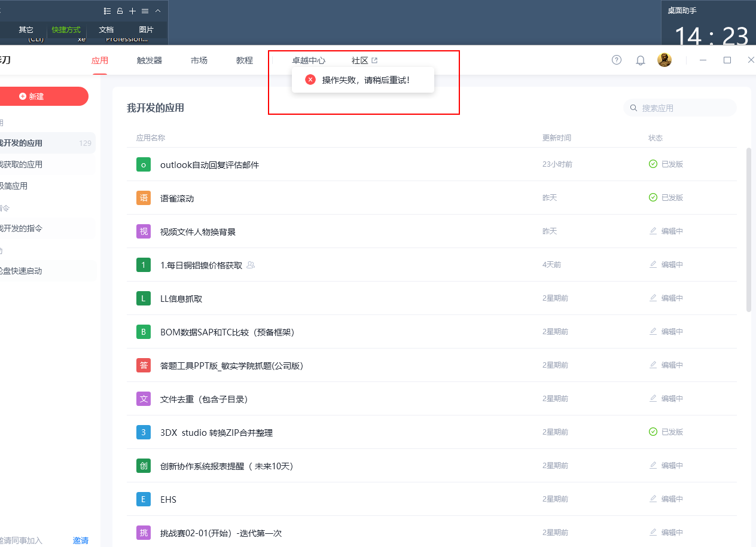This screenshot has height=547, width=756.
Task: Click the 搜索应用 search field
Action: pos(682,108)
